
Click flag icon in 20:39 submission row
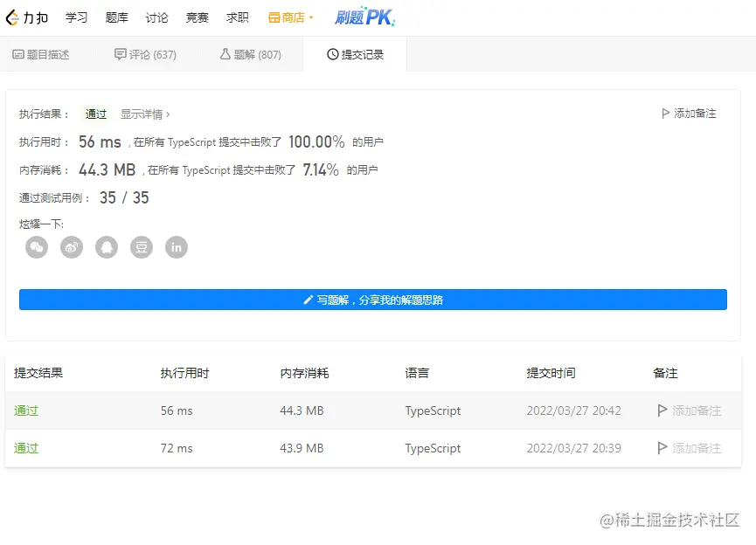pyautogui.click(x=662, y=448)
